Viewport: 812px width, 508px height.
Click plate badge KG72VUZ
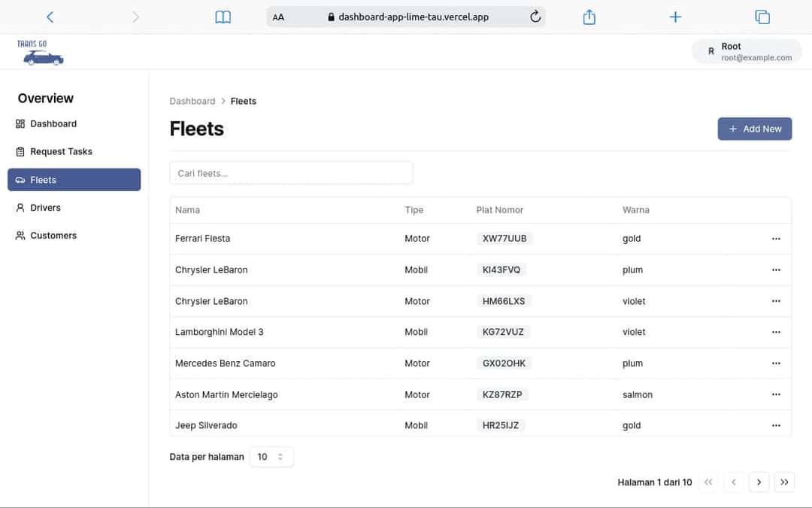click(x=503, y=333)
